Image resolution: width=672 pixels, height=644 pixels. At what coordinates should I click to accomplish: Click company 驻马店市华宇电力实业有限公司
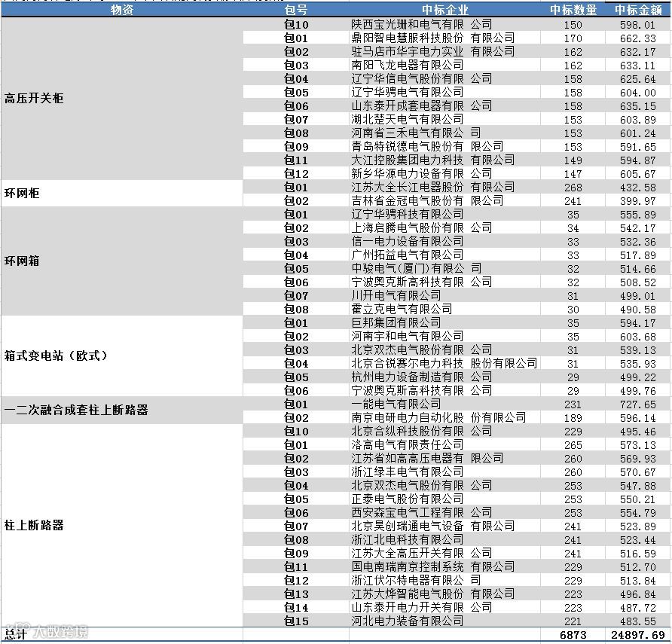pos(433,52)
